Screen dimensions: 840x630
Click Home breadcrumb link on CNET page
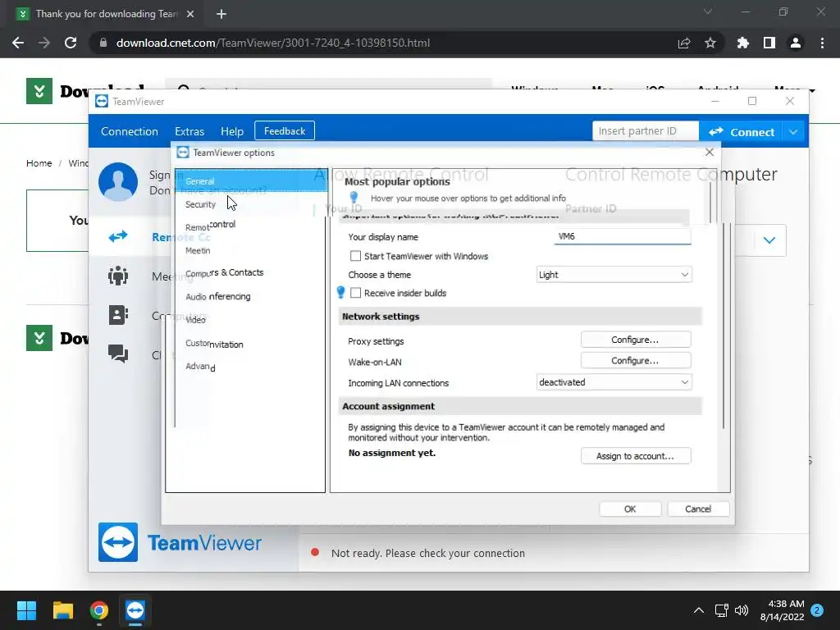[39, 163]
